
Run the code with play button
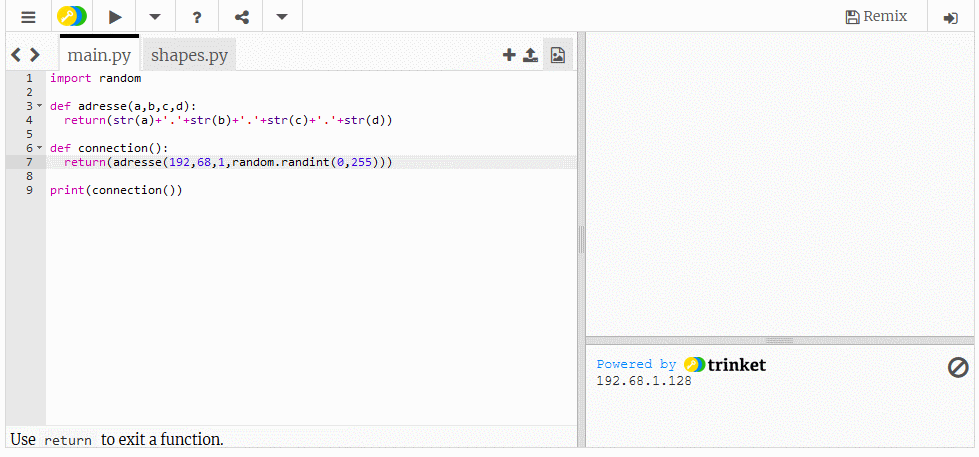tap(116, 16)
